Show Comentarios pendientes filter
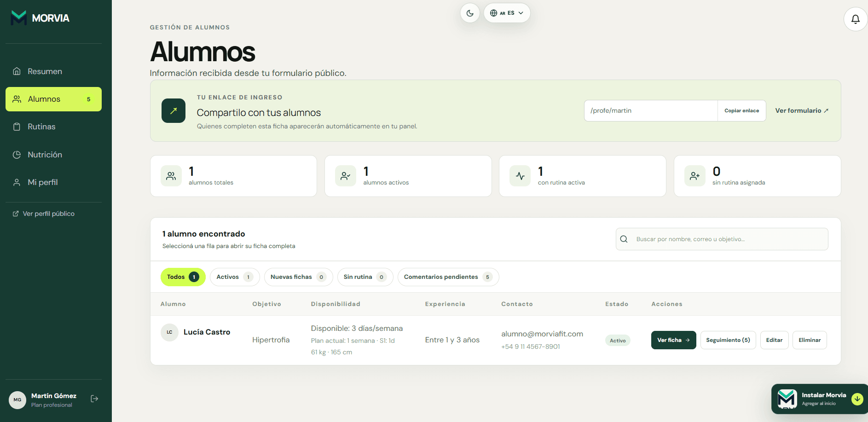The width and height of the screenshot is (868, 422). click(448, 277)
